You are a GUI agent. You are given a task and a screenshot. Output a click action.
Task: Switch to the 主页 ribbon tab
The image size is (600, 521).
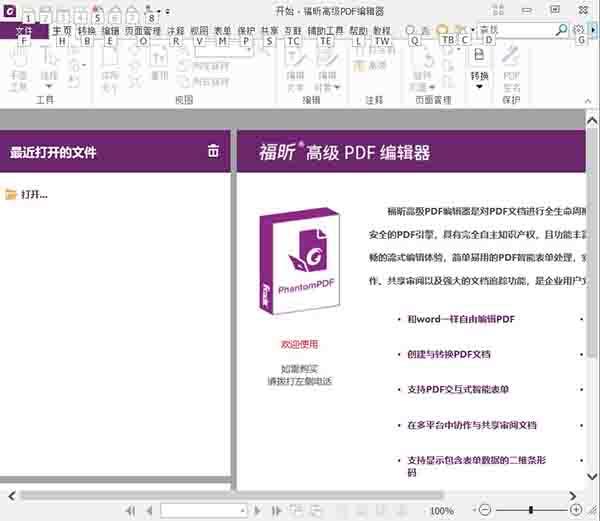pyautogui.click(x=62, y=31)
